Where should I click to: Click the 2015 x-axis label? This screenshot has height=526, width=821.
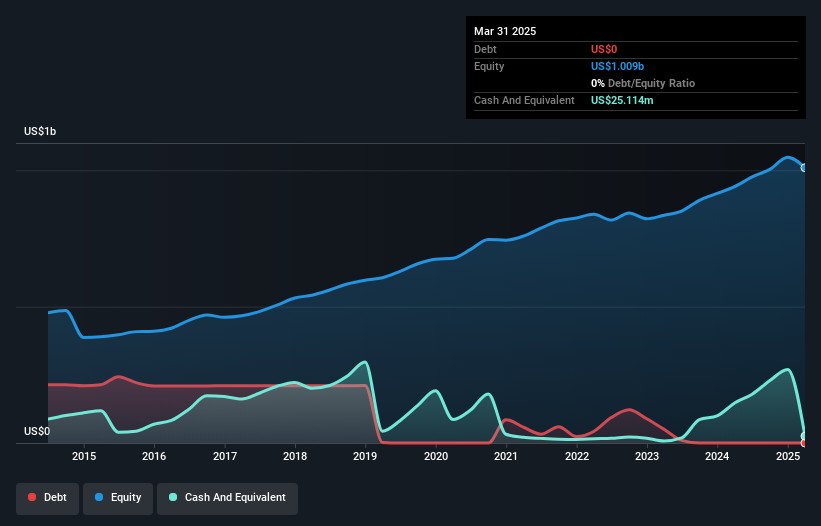pos(84,457)
